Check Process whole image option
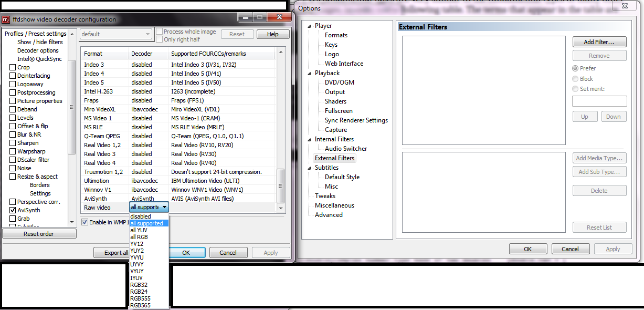The width and height of the screenshot is (644, 310). click(x=159, y=32)
